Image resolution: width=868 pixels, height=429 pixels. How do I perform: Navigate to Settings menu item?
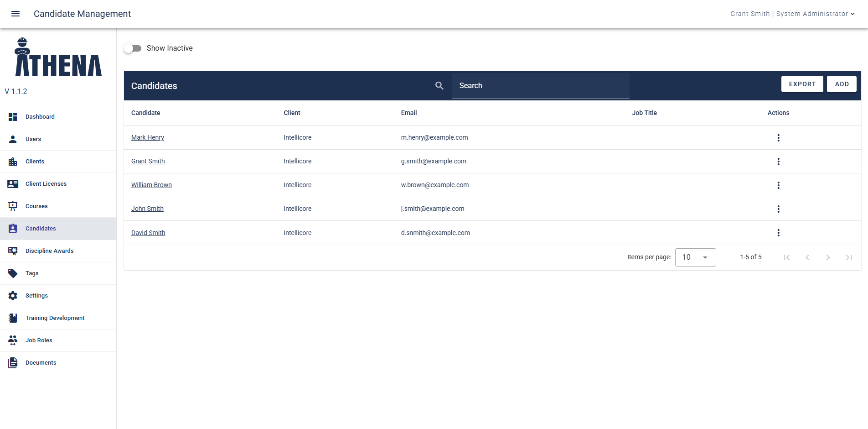[58, 296]
